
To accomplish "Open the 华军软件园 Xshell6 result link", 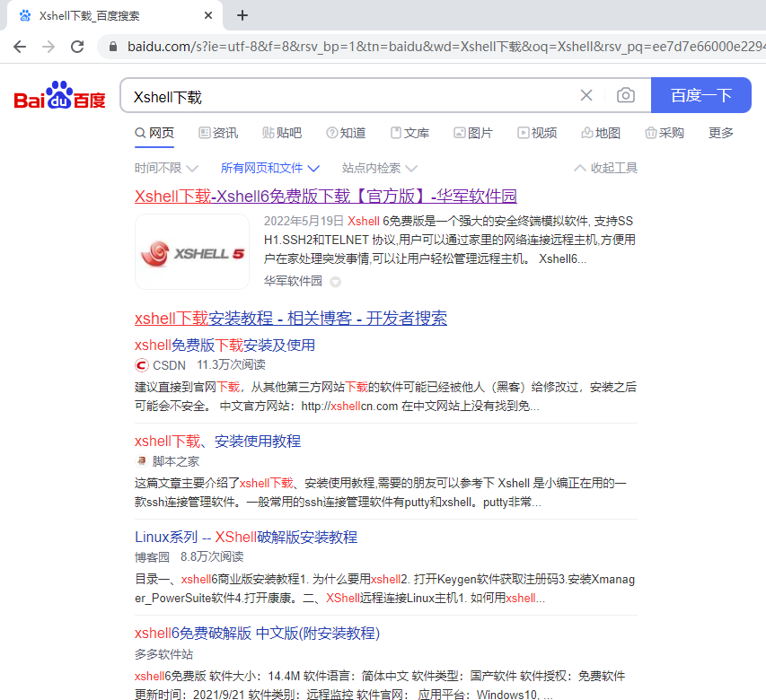I will coord(325,196).
